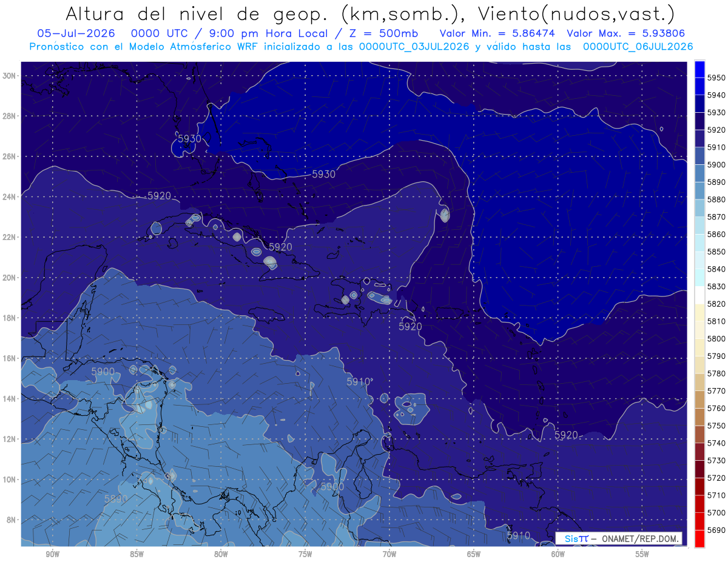Click the 10N latitude axis label

10,480
